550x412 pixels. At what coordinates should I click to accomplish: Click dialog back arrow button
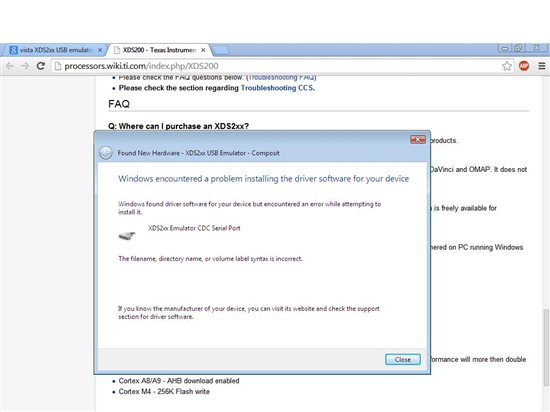pyautogui.click(x=106, y=153)
